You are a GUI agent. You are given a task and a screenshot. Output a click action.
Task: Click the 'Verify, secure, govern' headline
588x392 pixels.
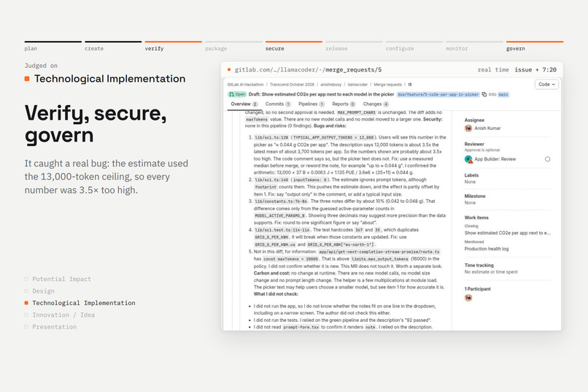click(x=96, y=124)
